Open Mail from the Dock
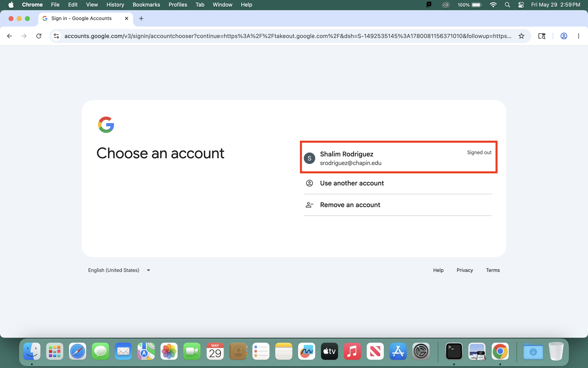The height and width of the screenshot is (368, 588). coord(123,351)
